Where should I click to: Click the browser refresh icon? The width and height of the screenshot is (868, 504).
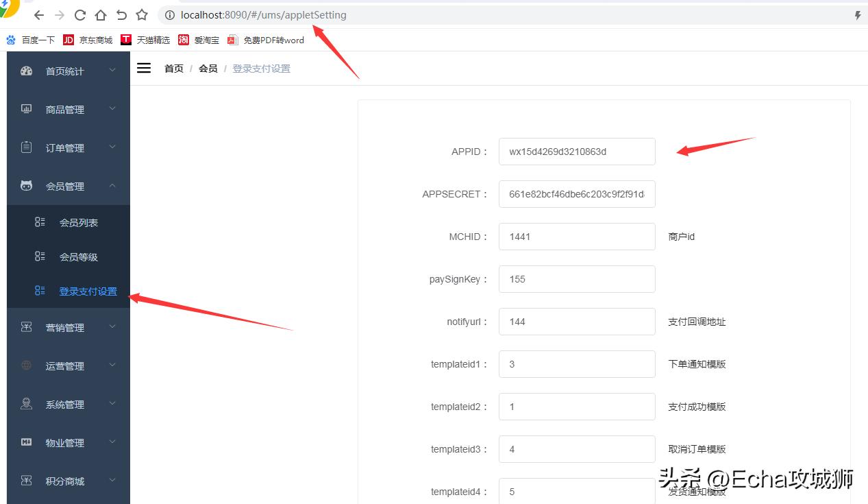(x=79, y=14)
